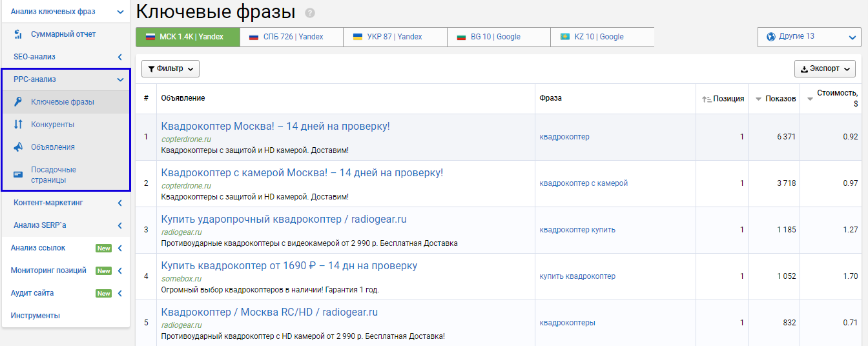Switch to the СПБ 726 Yandex tab
Screen dimensions: 868x346
(291, 37)
